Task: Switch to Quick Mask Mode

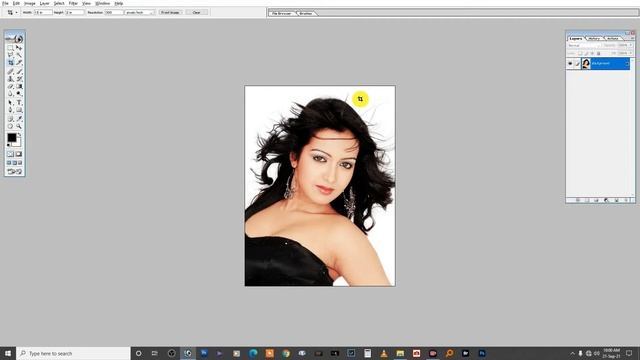Action: [19, 154]
